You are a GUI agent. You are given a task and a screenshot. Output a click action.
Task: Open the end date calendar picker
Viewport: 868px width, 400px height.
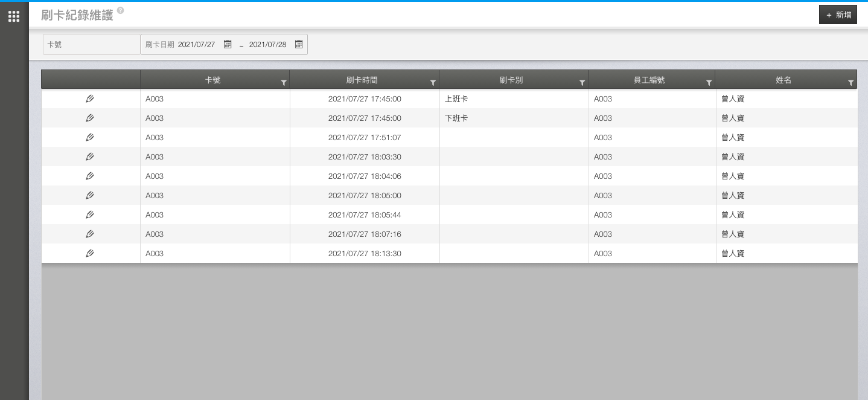pyautogui.click(x=299, y=45)
